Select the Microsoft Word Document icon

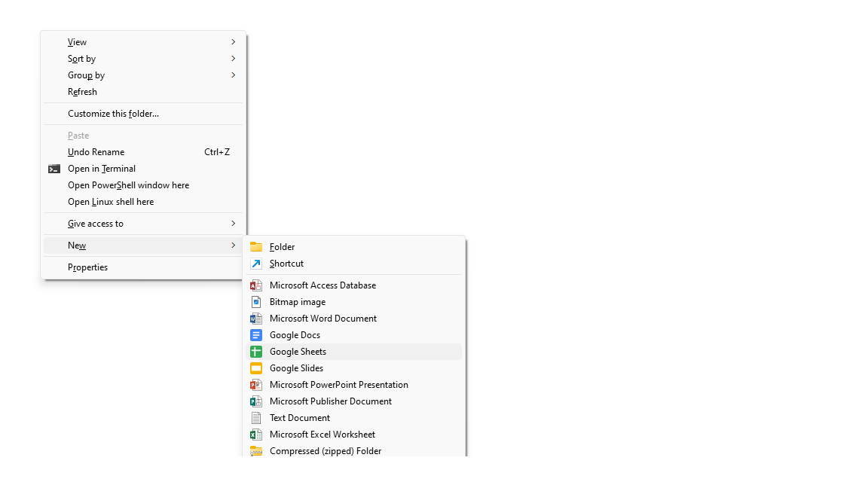point(256,318)
